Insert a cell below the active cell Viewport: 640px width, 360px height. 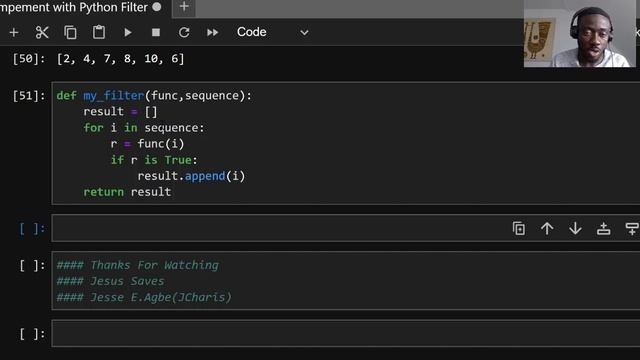coord(632,229)
